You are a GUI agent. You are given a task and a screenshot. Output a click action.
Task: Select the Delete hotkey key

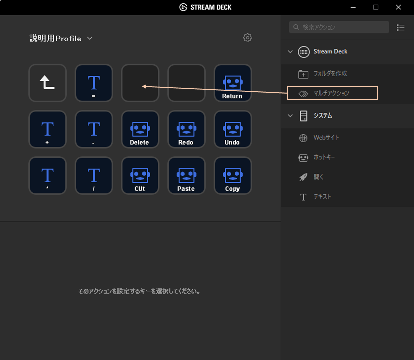(140, 129)
